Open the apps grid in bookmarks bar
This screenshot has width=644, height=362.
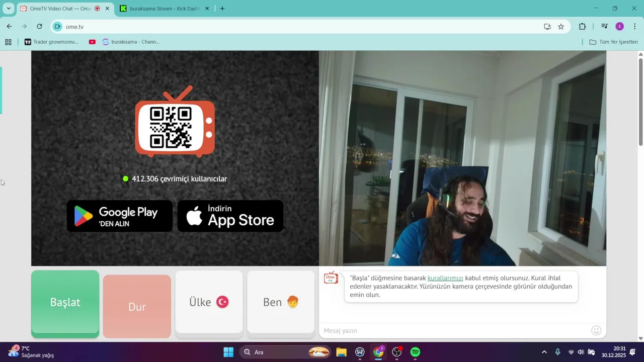point(8,42)
